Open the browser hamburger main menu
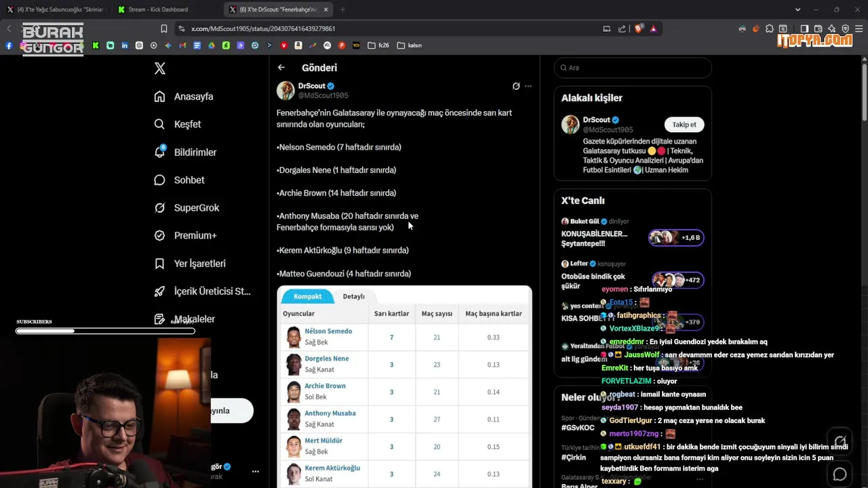 pos(859,28)
